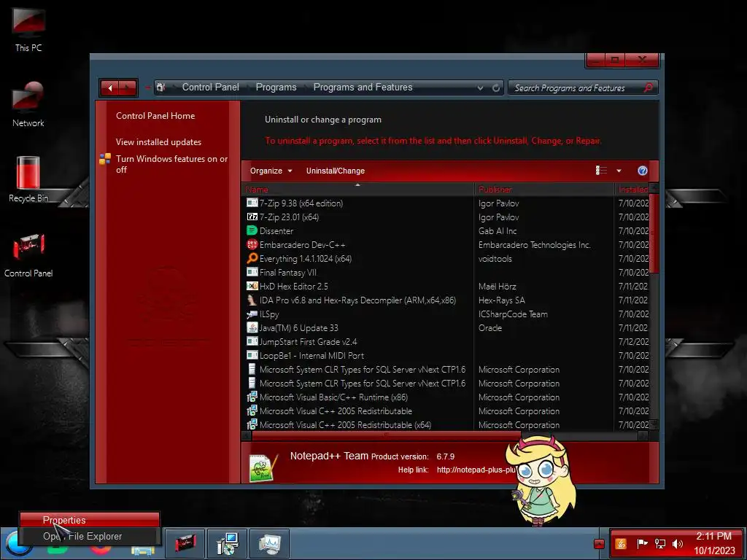The image size is (747, 560).
Task: Expand the address bar history dropdown
Action: (x=480, y=88)
